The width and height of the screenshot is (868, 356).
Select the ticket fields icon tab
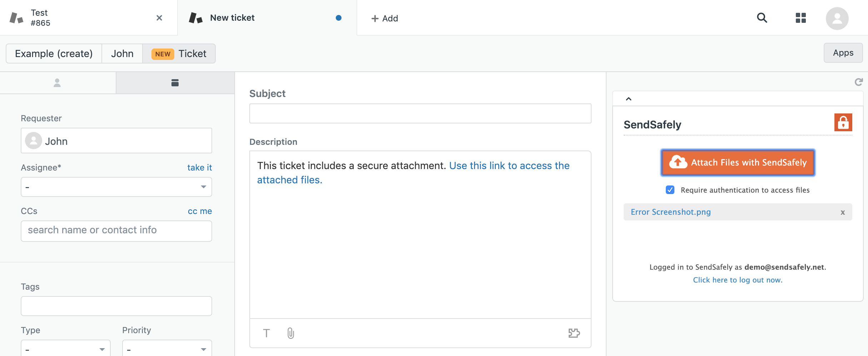coord(174,83)
